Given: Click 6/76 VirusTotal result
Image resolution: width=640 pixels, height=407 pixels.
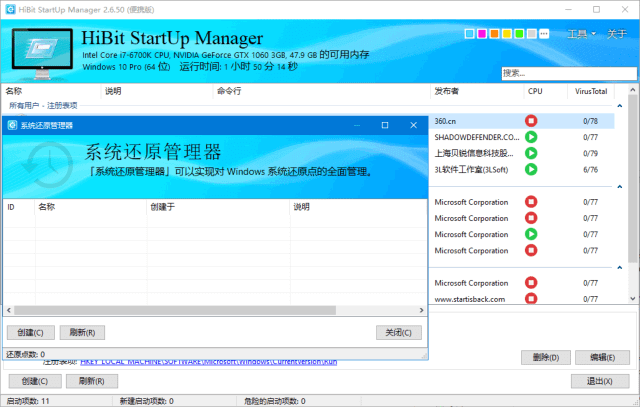Looking at the screenshot, I should point(590,169).
